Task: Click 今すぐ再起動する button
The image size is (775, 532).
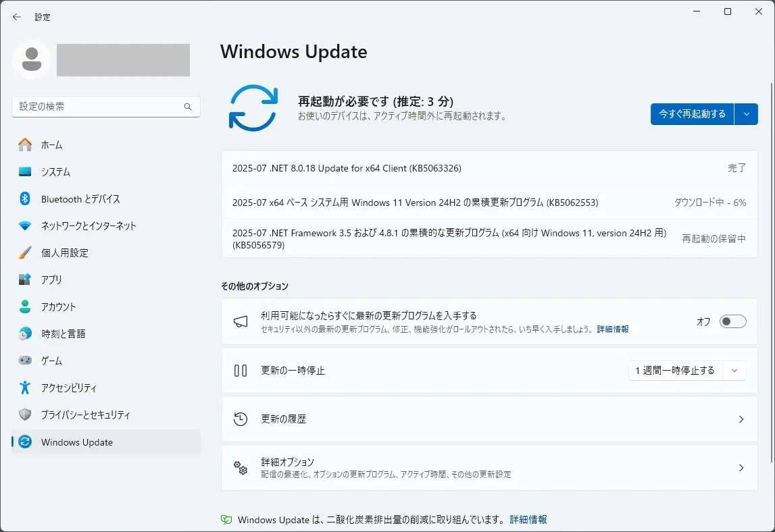Action: (x=692, y=114)
